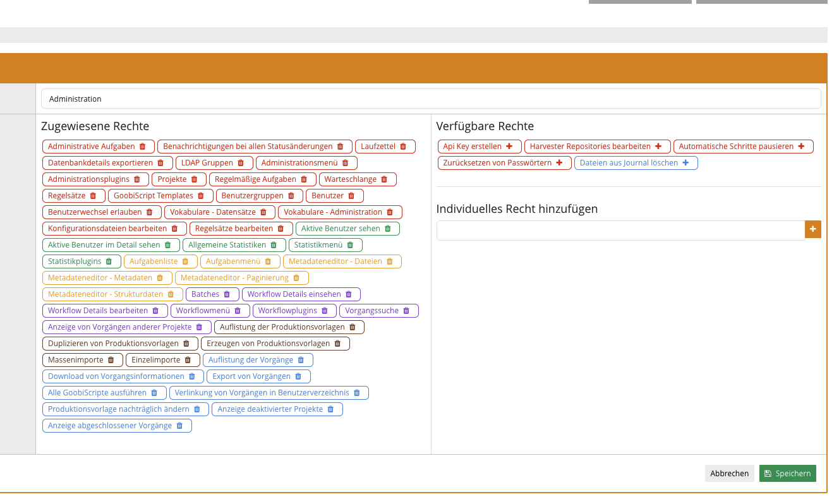Remove Massenimporte right using trash icon

(x=111, y=360)
